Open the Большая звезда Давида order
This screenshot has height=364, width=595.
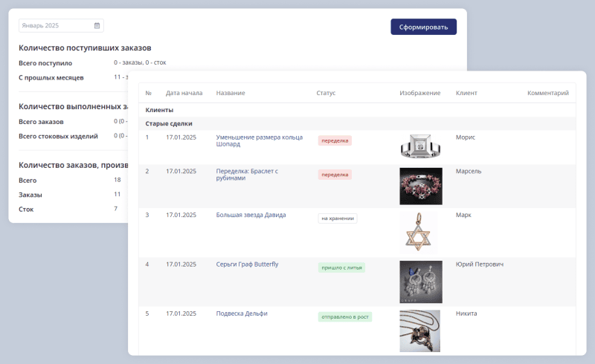251,215
